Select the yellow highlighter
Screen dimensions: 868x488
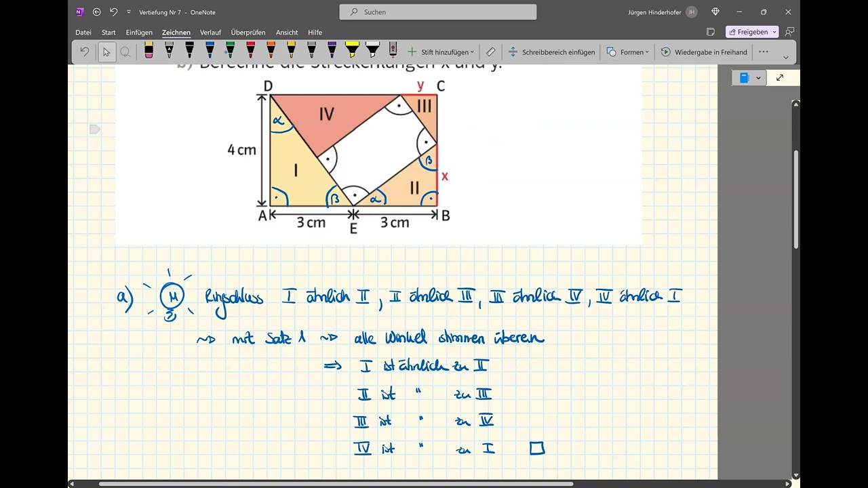click(x=352, y=51)
